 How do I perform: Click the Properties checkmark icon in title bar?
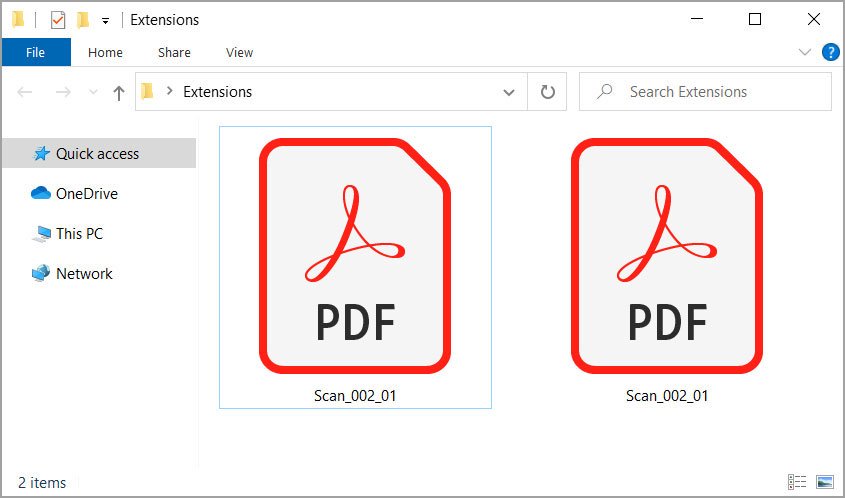click(58, 20)
